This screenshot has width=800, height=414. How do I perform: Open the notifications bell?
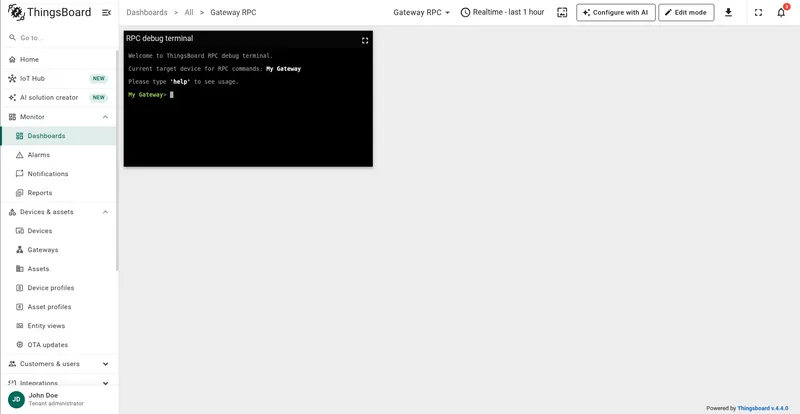(781, 12)
